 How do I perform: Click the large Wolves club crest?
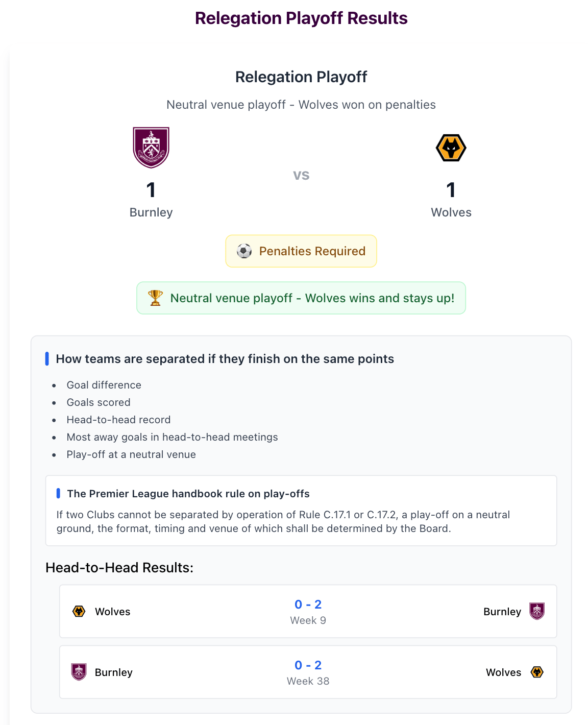pyautogui.click(x=451, y=148)
